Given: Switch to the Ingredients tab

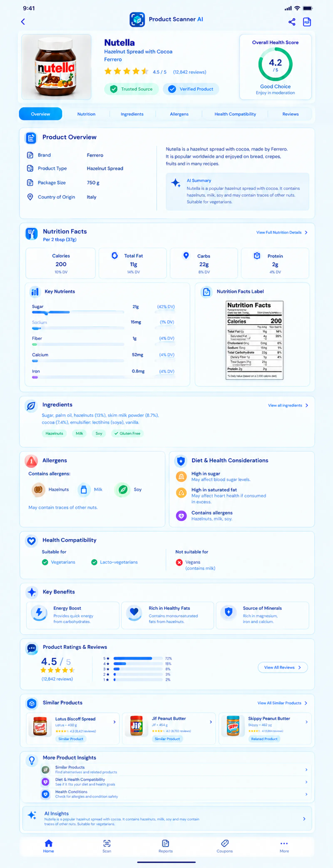Looking at the screenshot, I should pos(132,114).
